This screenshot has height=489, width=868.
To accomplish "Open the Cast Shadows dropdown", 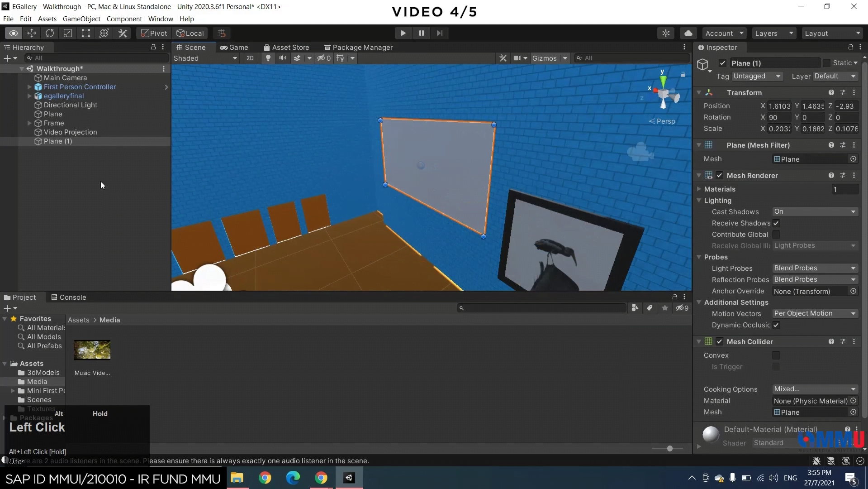I will pos(815,212).
